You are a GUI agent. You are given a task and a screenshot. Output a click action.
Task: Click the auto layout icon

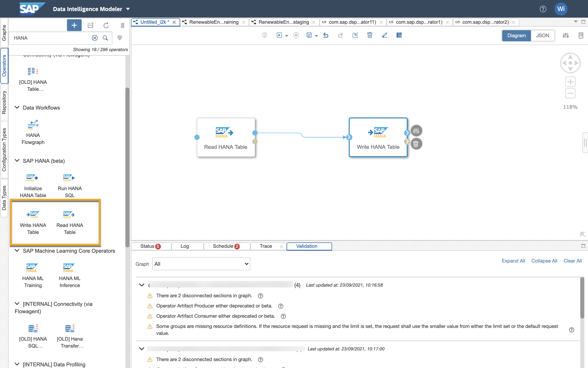point(399,35)
